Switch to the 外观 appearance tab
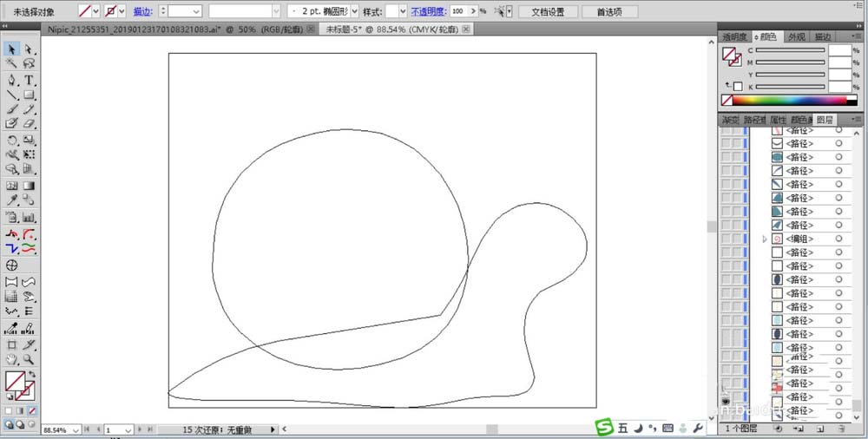 (x=795, y=37)
